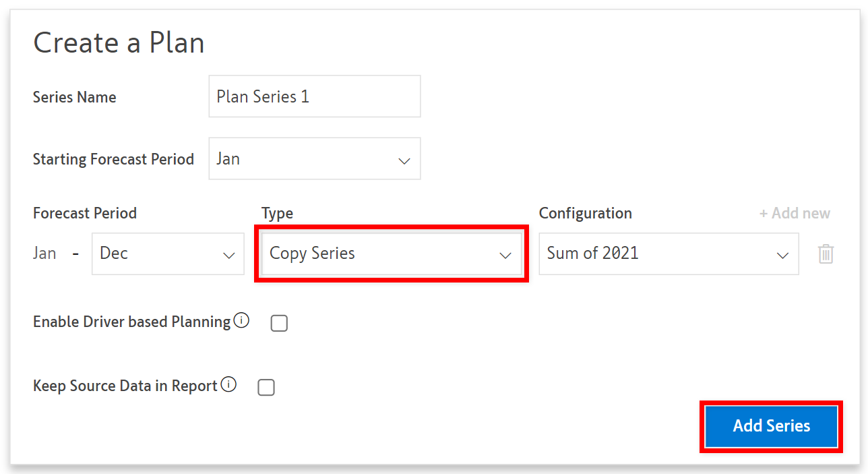Click the Configuration column label
The height and width of the screenshot is (474, 868).
(x=585, y=213)
